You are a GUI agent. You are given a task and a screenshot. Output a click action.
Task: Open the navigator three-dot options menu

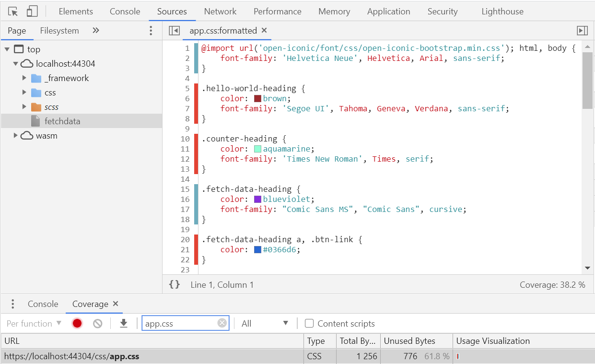[x=151, y=30]
